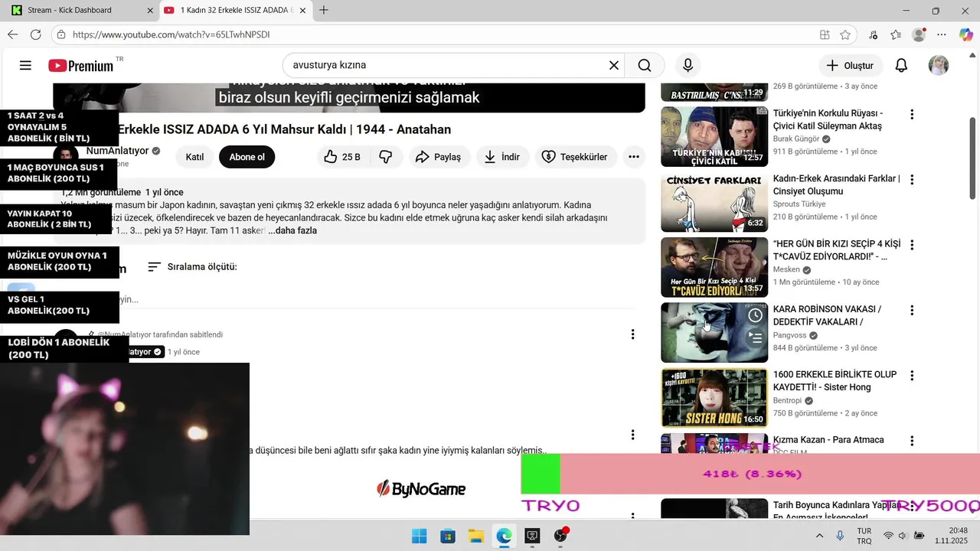Open the NumAnlatıyor channel name
The width and height of the screenshot is (980, 551).
[x=117, y=151]
